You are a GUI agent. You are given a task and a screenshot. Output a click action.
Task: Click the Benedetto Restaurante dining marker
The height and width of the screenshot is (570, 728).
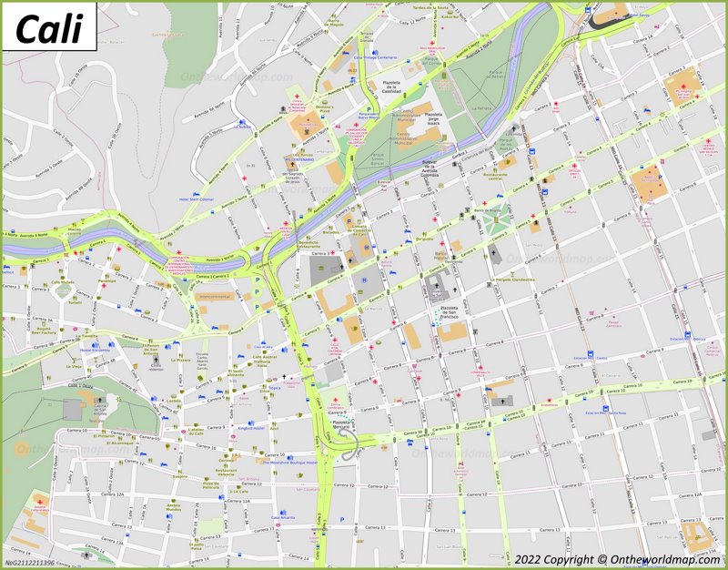(308, 239)
